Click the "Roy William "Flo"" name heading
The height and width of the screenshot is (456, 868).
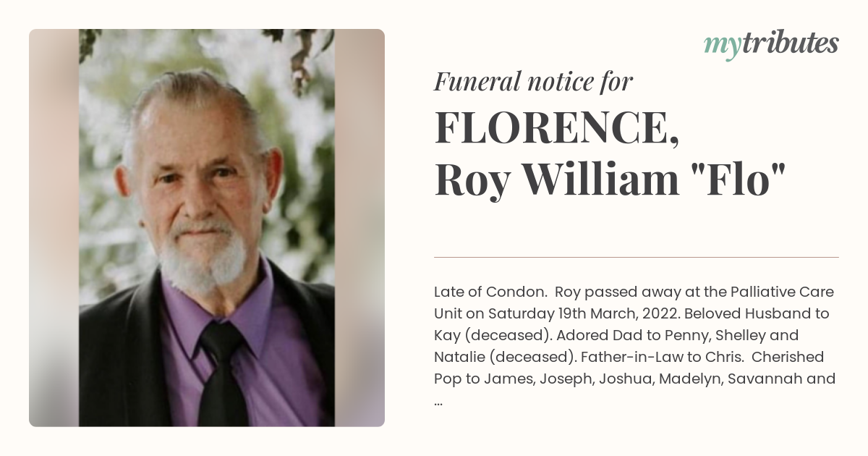point(610,180)
